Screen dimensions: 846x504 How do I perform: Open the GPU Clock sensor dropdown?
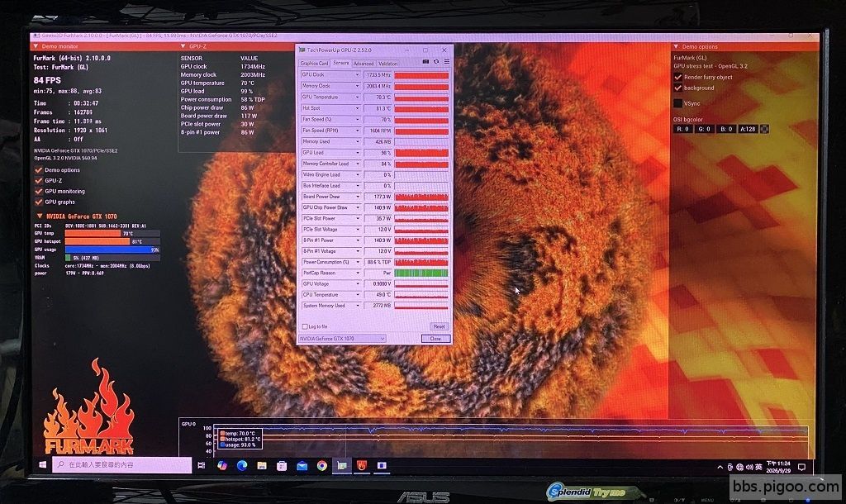point(357,75)
